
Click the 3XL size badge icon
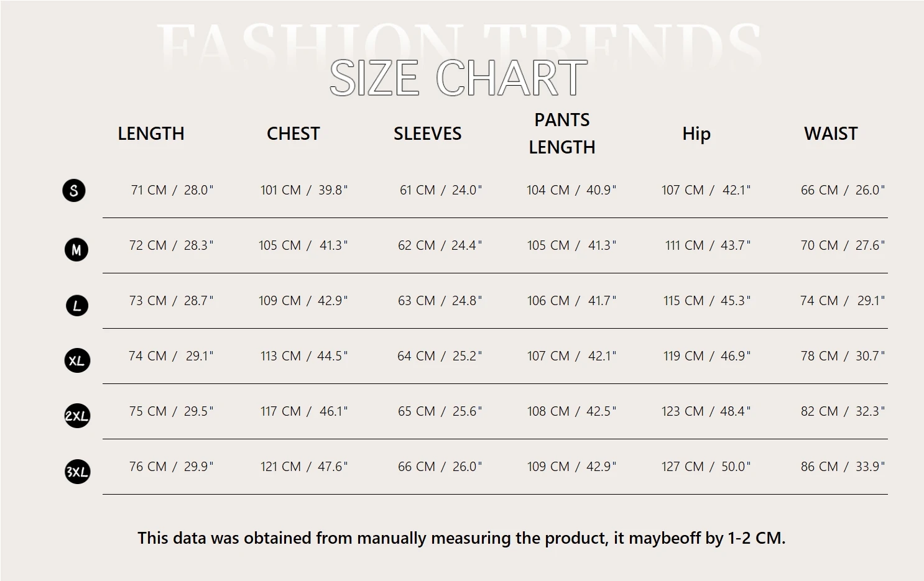click(x=77, y=472)
